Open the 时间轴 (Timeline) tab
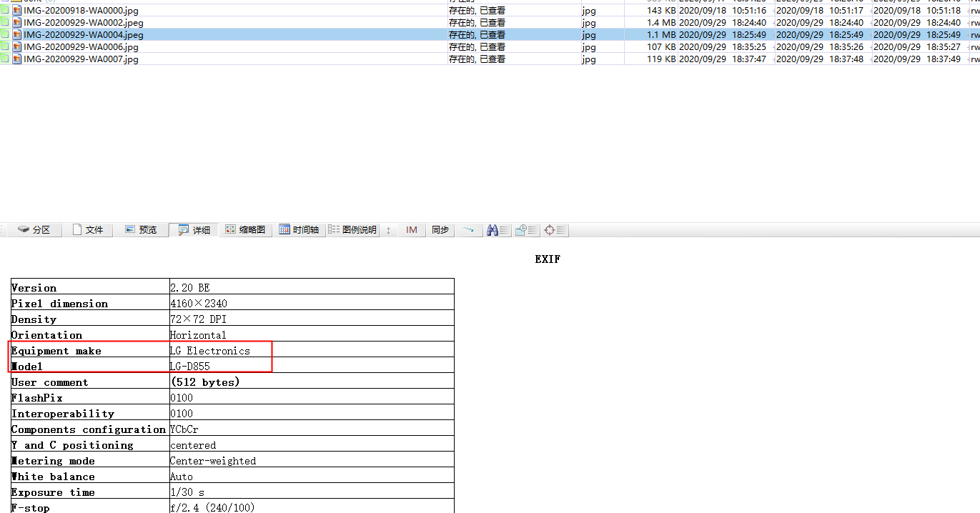Image resolution: width=980 pixels, height=513 pixels. tap(299, 229)
